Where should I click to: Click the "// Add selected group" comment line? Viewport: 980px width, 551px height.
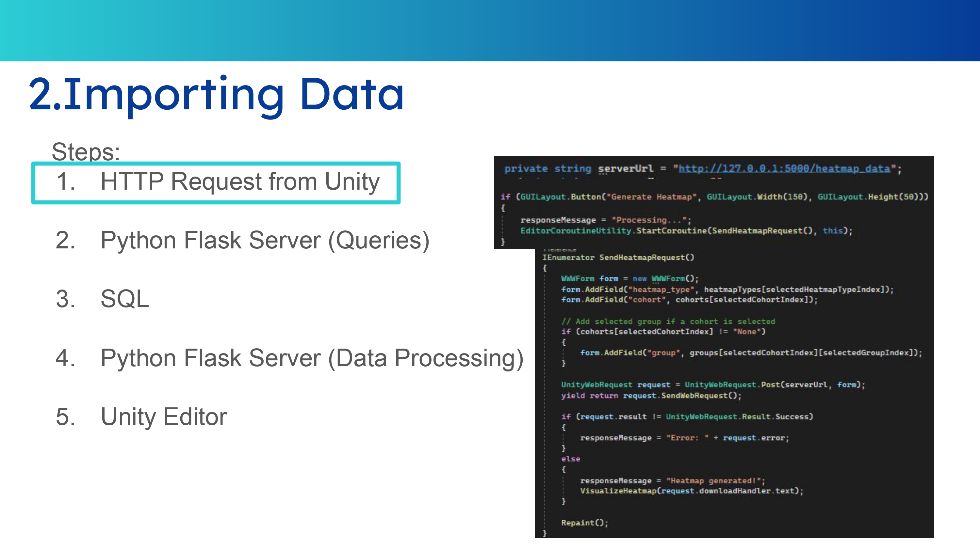pyautogui.click(x=668, y=322)
